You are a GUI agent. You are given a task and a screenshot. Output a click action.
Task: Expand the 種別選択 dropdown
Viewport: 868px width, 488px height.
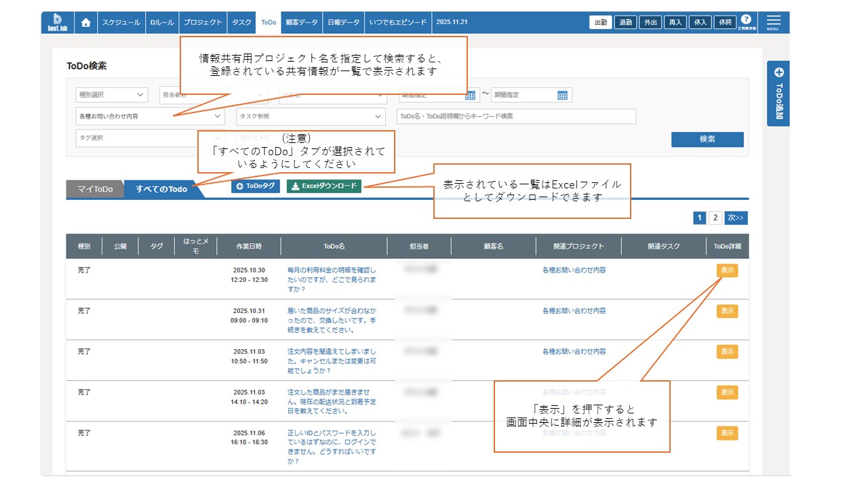[111, 95]
